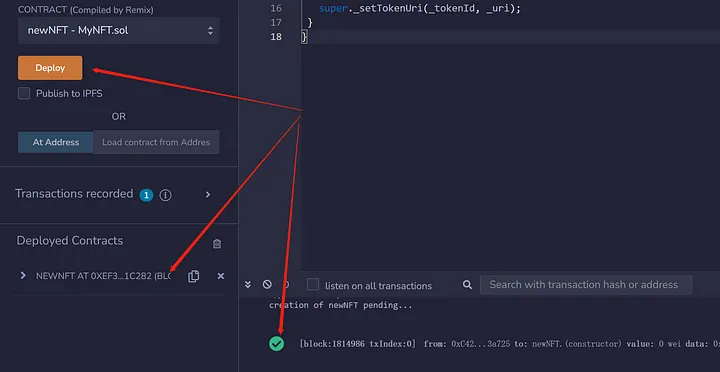
Task: Open the contract selector showing newNFT - MyNFT.sol
Action: [x=118, y=31]
